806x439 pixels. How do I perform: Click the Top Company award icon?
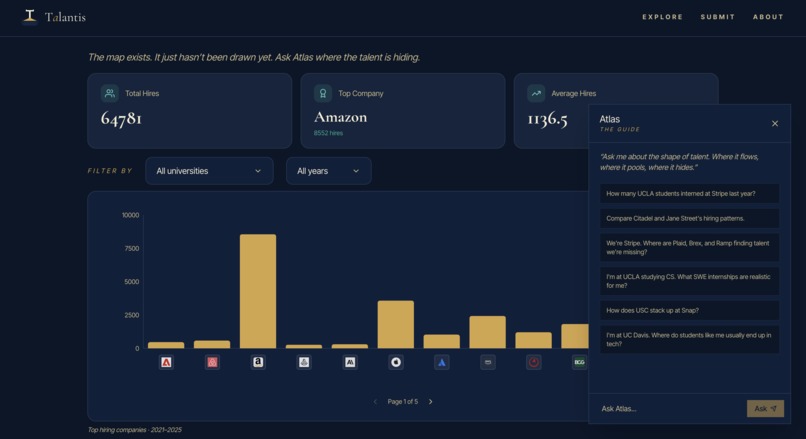point(323,93)
